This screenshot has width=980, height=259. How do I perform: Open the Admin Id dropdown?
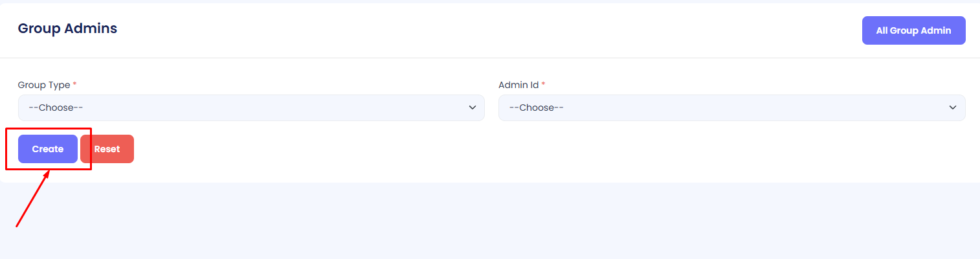tap(731, 107)
